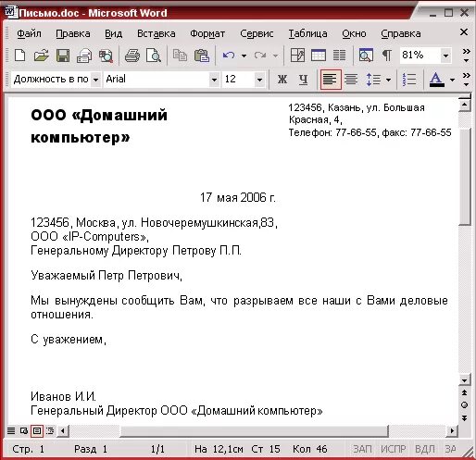Open the Сервис menu
476x460 pixels.
[257, 33]
